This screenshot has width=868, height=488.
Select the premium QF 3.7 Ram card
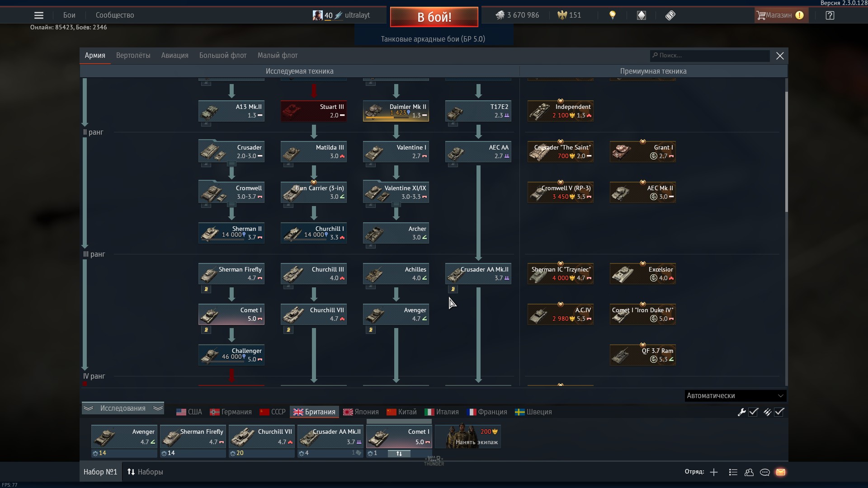tap(643, 355)
